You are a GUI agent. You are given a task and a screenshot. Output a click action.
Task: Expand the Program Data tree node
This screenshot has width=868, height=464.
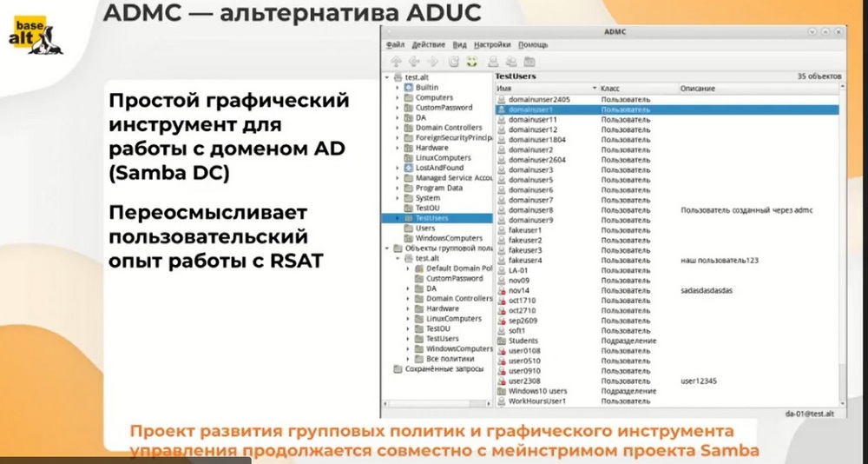[398, 188]
